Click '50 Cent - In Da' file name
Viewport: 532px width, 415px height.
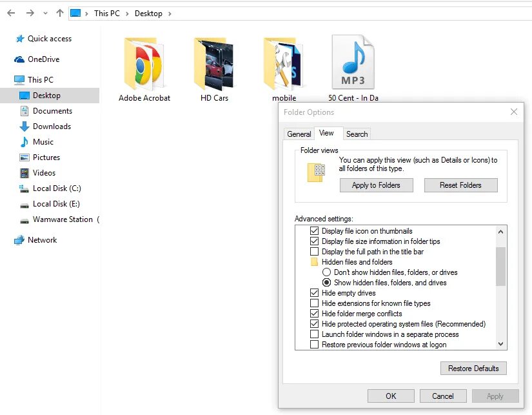click(x=353, y=98)
